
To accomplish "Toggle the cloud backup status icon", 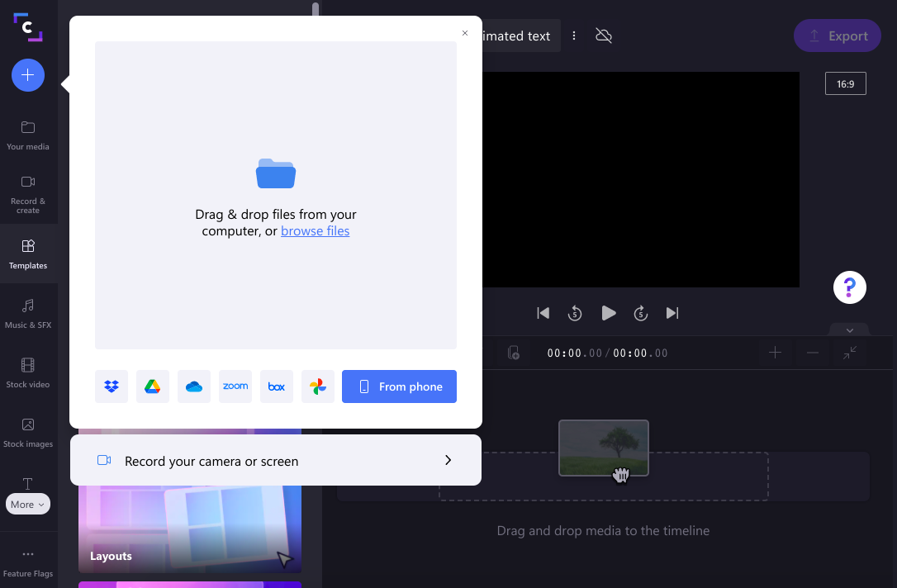I will [x=603, y=36].
